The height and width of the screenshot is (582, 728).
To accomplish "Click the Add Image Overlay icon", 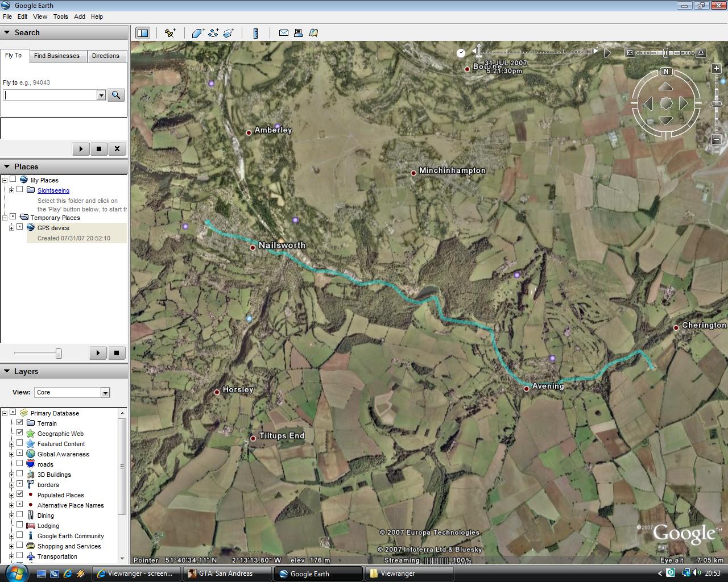I will pos(229,33).
